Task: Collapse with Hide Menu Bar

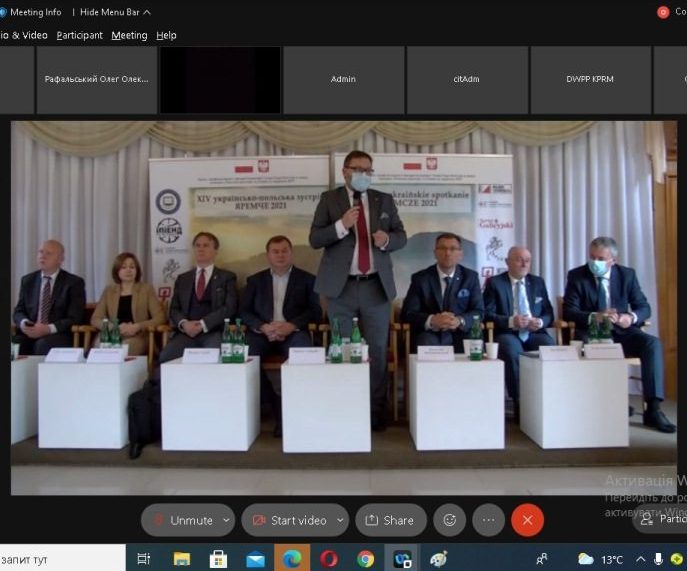Action: tap(115, 12)
